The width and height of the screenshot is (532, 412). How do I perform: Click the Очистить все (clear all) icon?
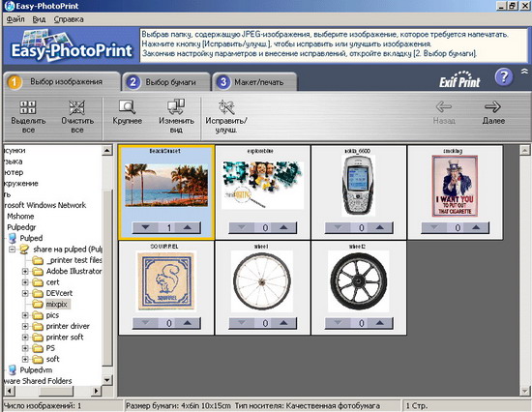tap(77, 107)
